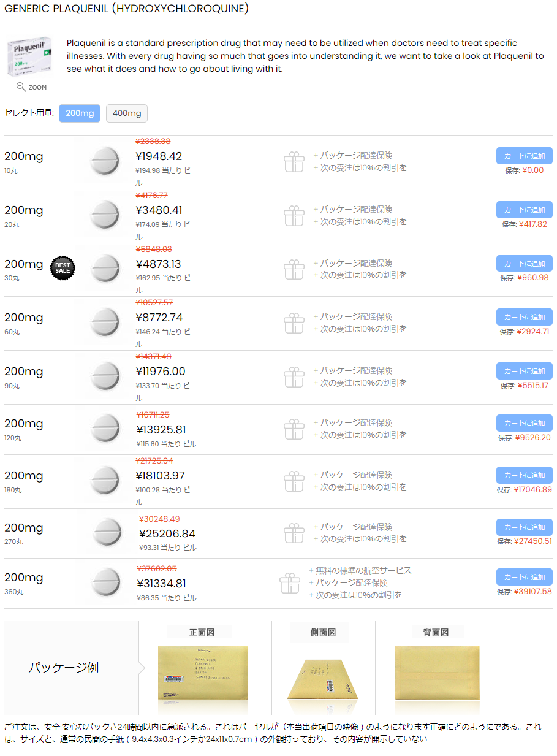Click the price ¥8772.74

coord(159,318)
